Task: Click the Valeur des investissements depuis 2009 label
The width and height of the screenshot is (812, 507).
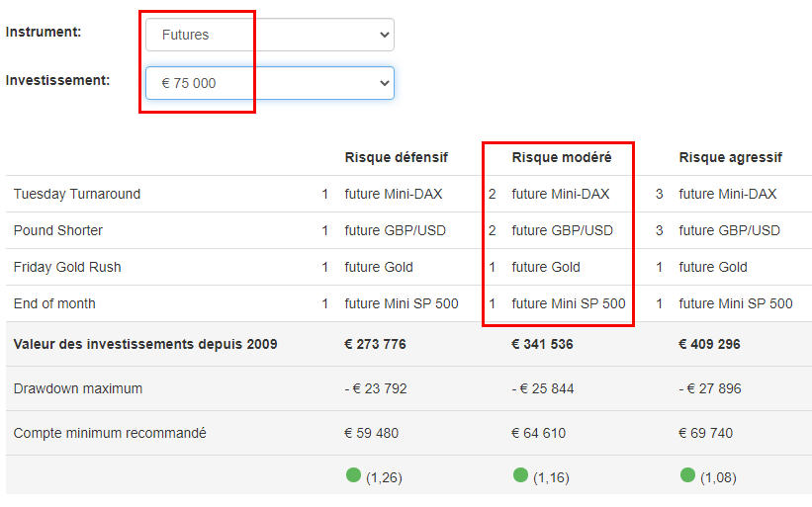Action: [x=145, y=344]
